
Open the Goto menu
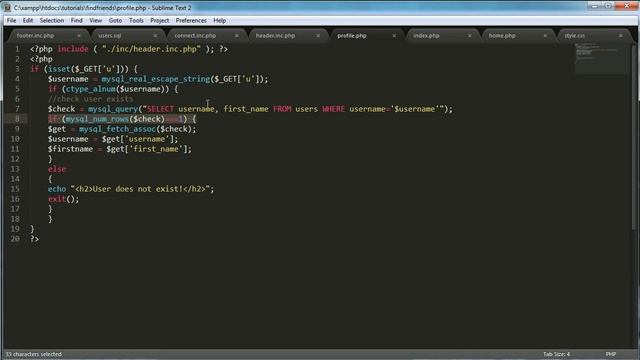coord(115,20)
